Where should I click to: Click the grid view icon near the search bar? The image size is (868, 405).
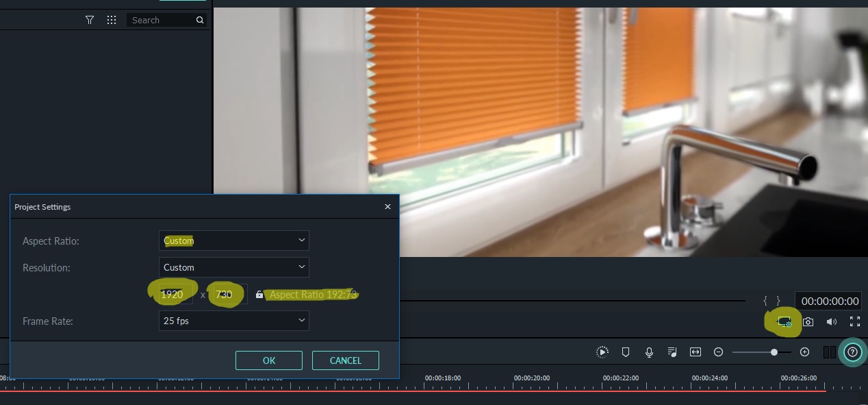coord(112,20)
